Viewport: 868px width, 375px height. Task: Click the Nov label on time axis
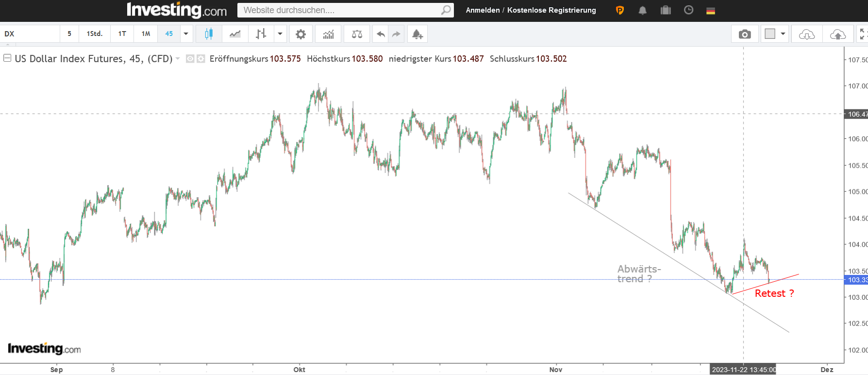coord(556,370)
